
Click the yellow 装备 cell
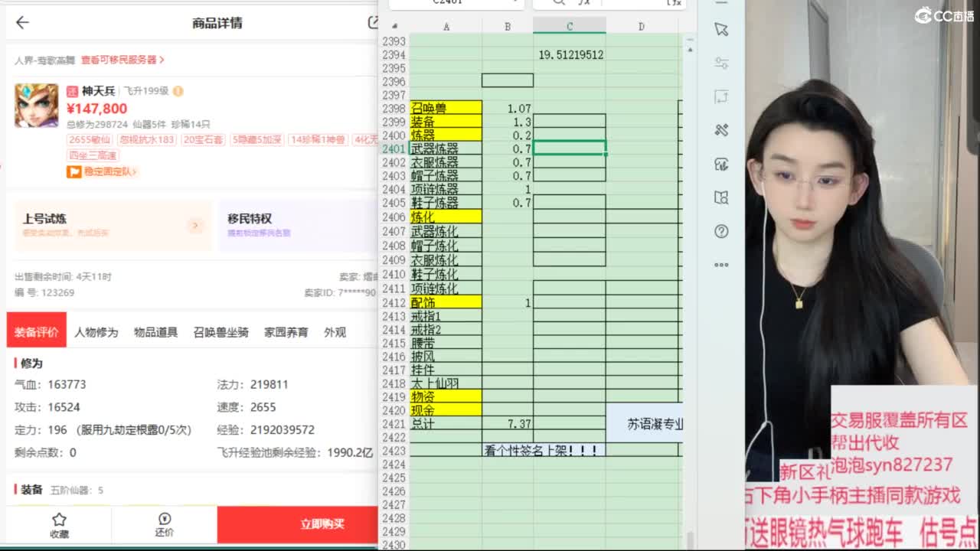pos(446,122)
